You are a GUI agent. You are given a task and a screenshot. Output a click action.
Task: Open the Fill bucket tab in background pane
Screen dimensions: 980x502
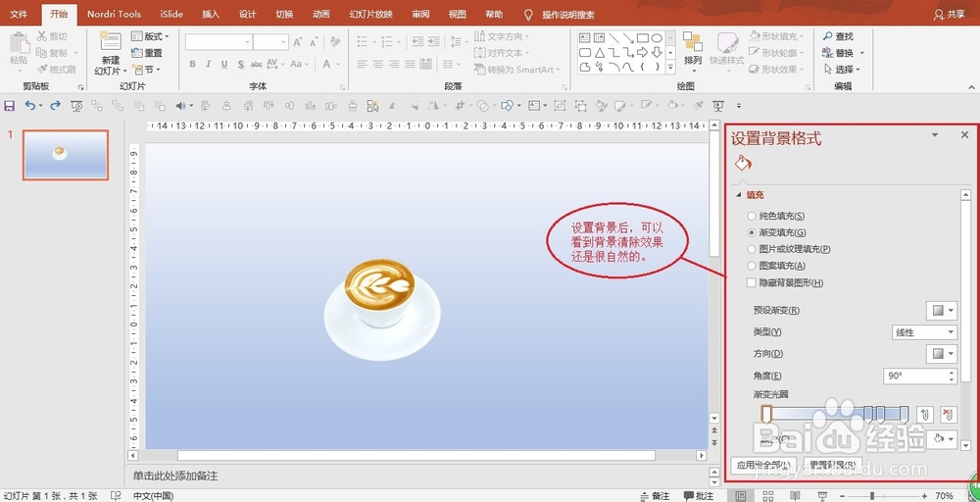(x=743, y=163)
